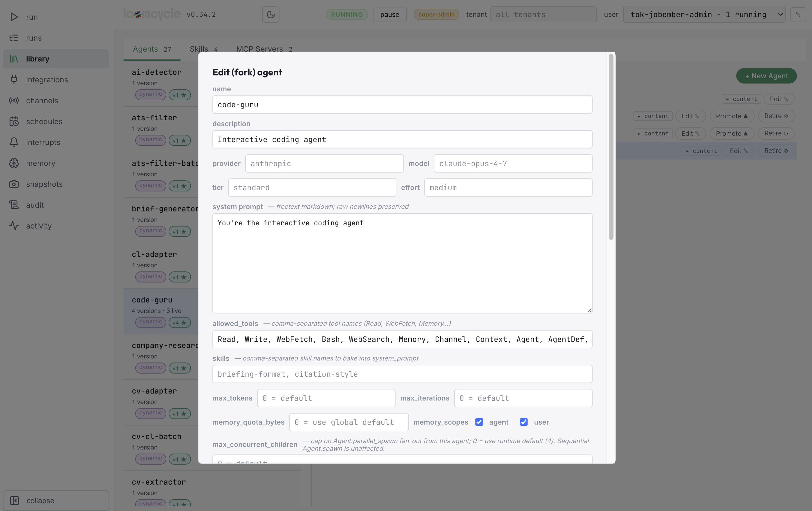Image resolution: width=812 pixels, height=511 pixels.
Task: Pause the running system
Action: click(x=389, y=15)
